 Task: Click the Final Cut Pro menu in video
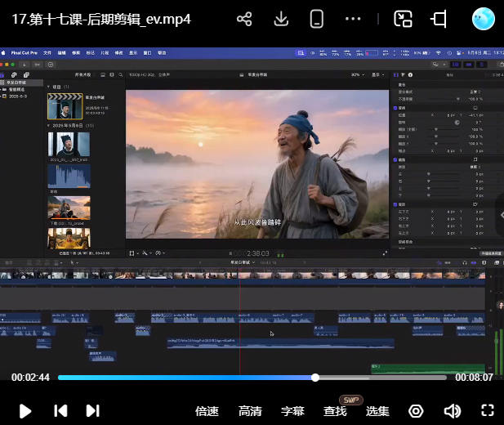pyautogui.click(x=22, y=51)
